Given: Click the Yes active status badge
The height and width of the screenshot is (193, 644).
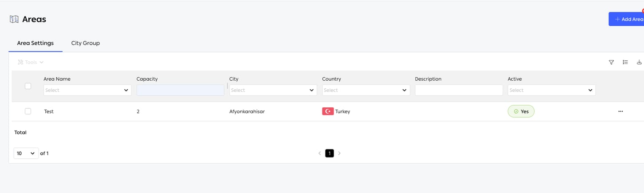Looking at the screenshot, I should point(521,111).
